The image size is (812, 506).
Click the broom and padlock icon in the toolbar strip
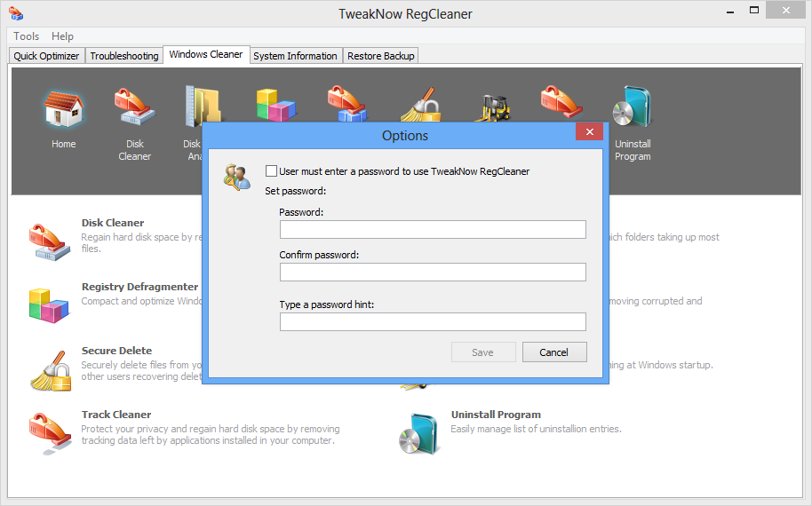point(420,105)
